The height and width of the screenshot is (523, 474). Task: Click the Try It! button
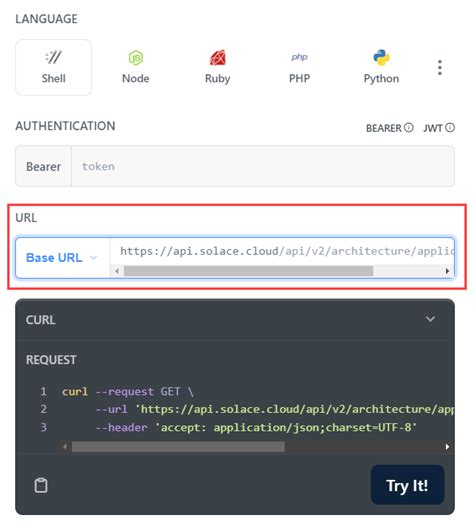pyautogui.click(x=407, y=485)
